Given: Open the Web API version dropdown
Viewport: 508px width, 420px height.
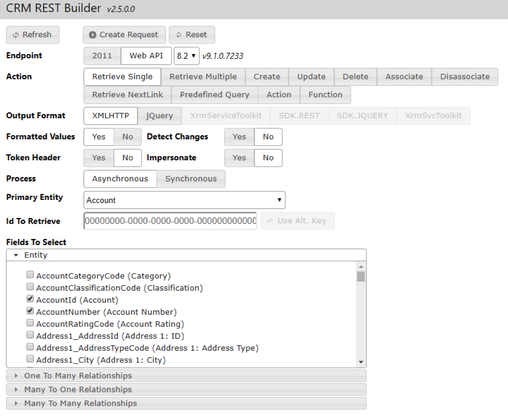Looking at the screenshot, I should pyautogui.click(x=186, y=56).
